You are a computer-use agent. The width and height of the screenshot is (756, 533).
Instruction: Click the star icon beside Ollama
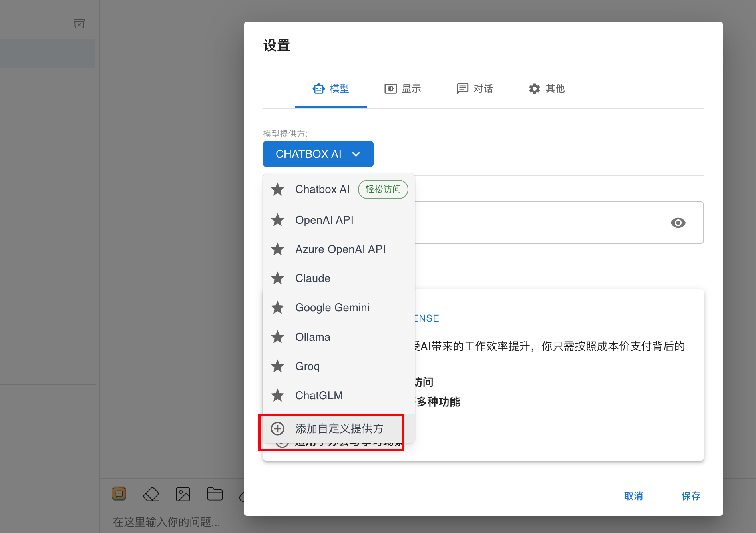(x=277, y=337)
